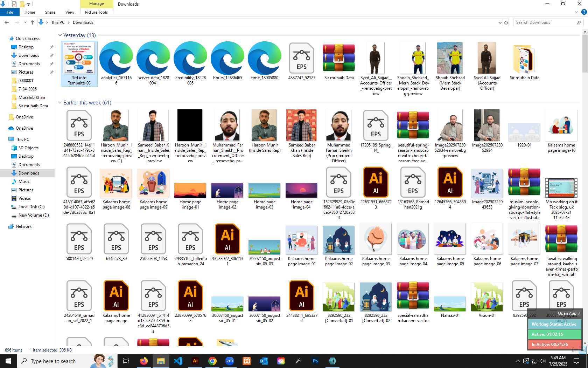Select the special-ramadhan-kareem-vector archive
Viewport: 588px width, 368px height.
pos(413,296)
